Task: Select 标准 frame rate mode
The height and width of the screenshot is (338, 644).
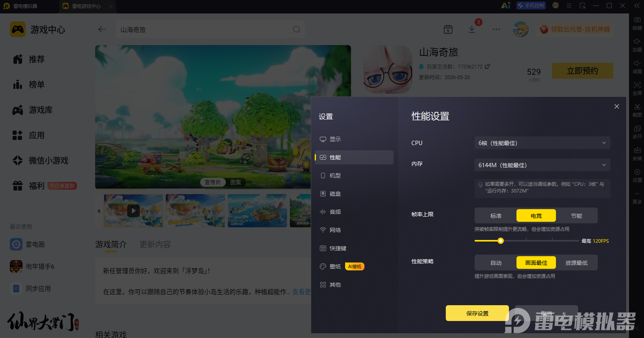Action: (496, 216)
